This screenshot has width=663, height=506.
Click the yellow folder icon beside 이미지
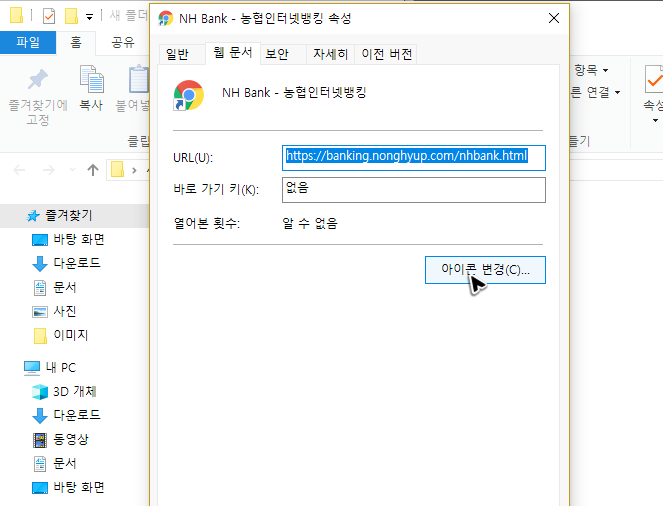(x=40, y=336)
